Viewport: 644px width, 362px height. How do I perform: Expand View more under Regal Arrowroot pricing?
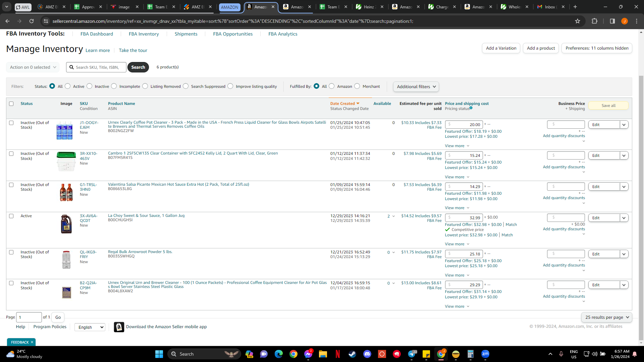(x=457, y=275)
